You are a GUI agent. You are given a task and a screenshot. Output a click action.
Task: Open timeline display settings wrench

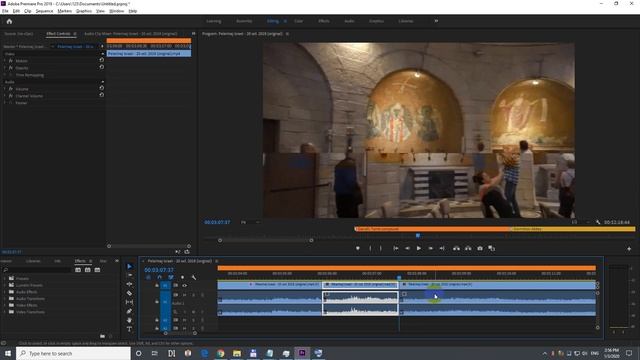(x=194, y=278)
